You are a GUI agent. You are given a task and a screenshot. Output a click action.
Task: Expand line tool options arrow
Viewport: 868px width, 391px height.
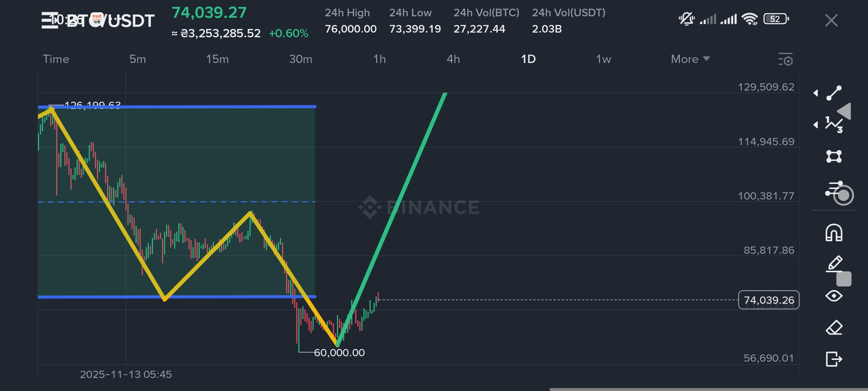pos(816,93)
